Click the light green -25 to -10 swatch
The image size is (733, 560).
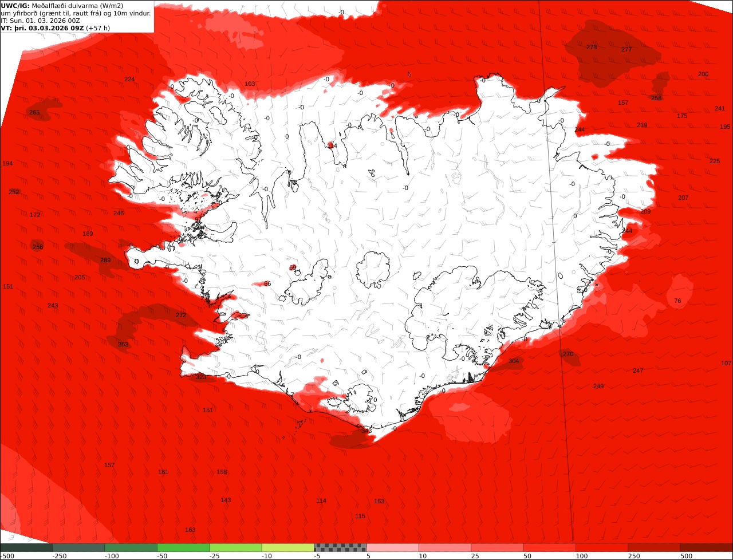[x=236, y=547]
